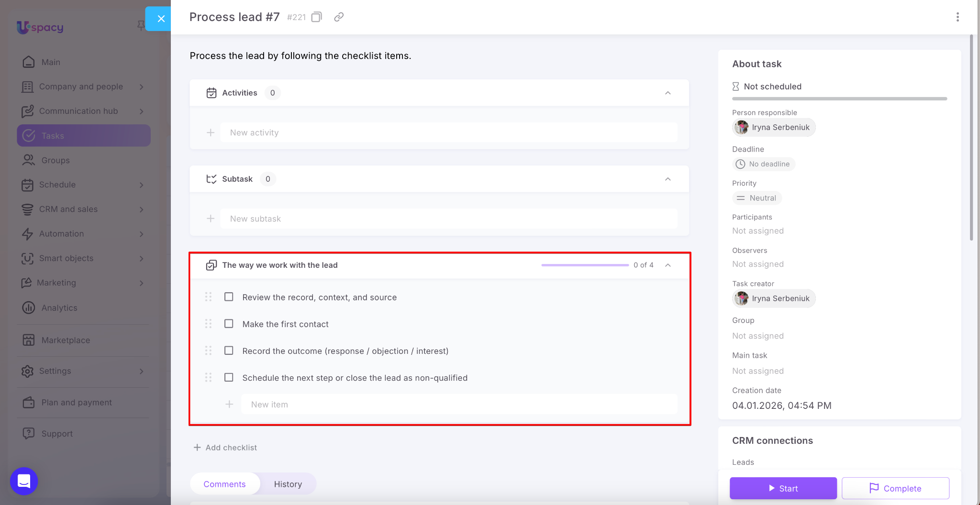Collapse The way we work with the lead checklist
This screenshot has width=980, height=505.
click(668, 265)
